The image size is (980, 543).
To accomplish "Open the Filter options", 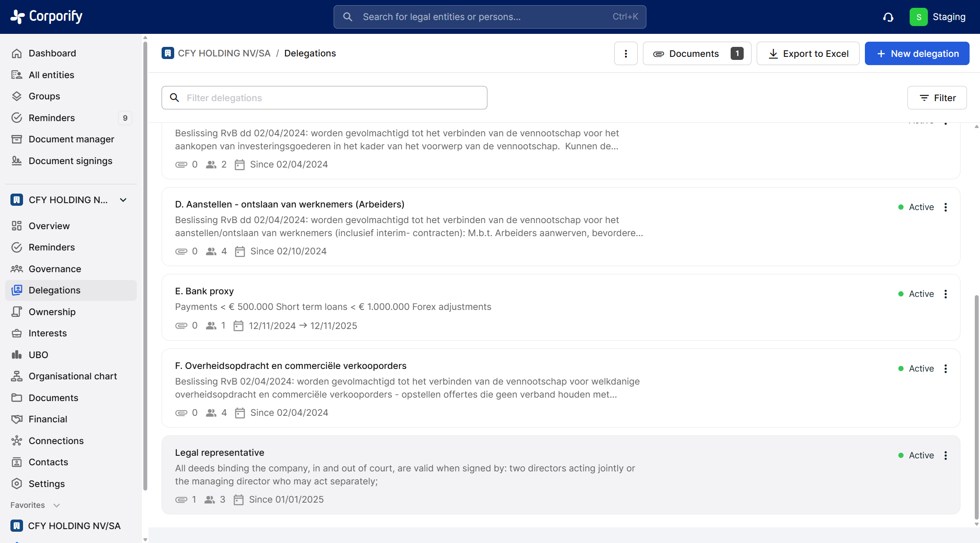I will (937, 98).
